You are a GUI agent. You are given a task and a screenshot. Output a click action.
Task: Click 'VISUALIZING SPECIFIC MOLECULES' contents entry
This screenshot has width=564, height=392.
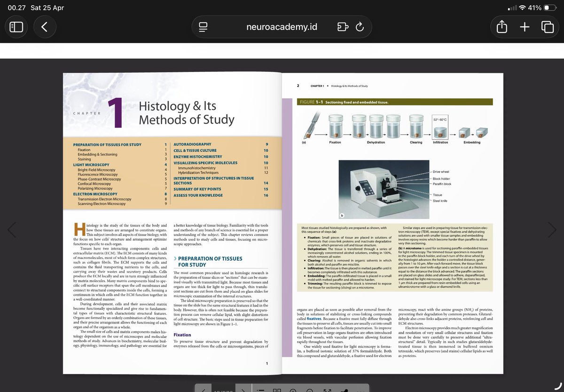[205, 163]
